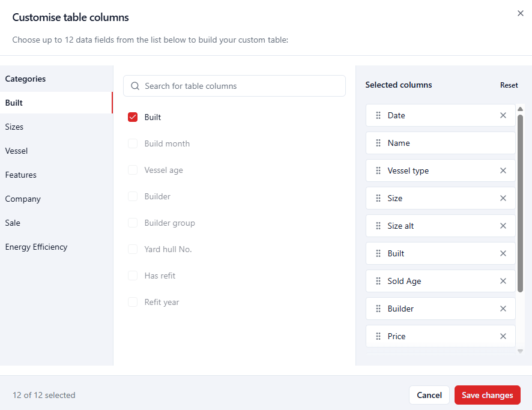Image resolution: width=532 pixels, height=410 pixels.
Task: Save changes to table columns
Action: point(487,395)
